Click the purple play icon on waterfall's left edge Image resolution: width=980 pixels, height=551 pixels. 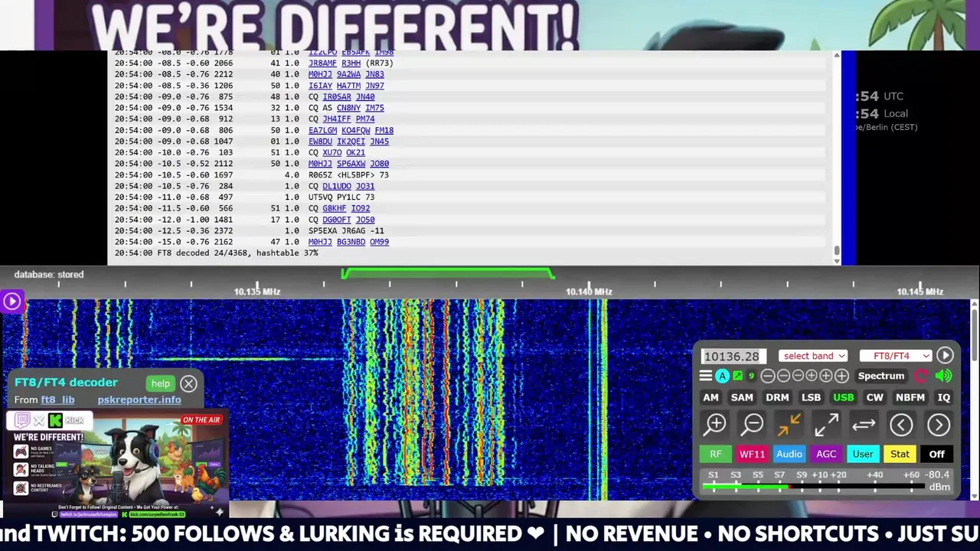point(11,302)
